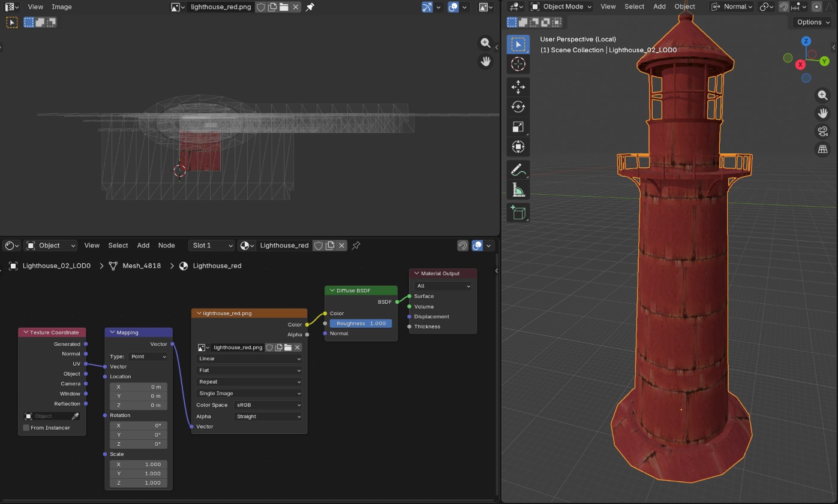Viewport: 838px width, 504px height.
Task: Select the Add Cube tool
Action: pyautogui.click(x=518, y=213)
